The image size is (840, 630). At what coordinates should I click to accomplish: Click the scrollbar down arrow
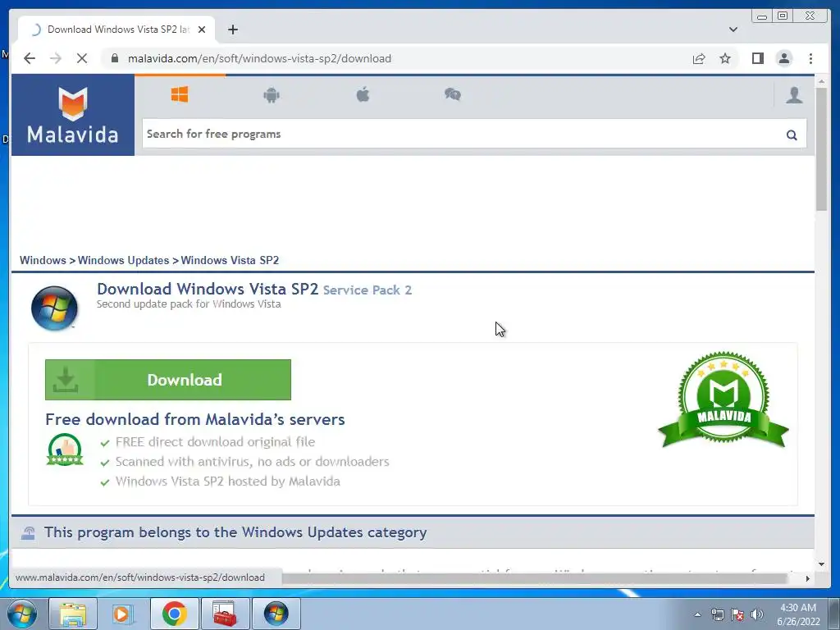tap(822, 564)
